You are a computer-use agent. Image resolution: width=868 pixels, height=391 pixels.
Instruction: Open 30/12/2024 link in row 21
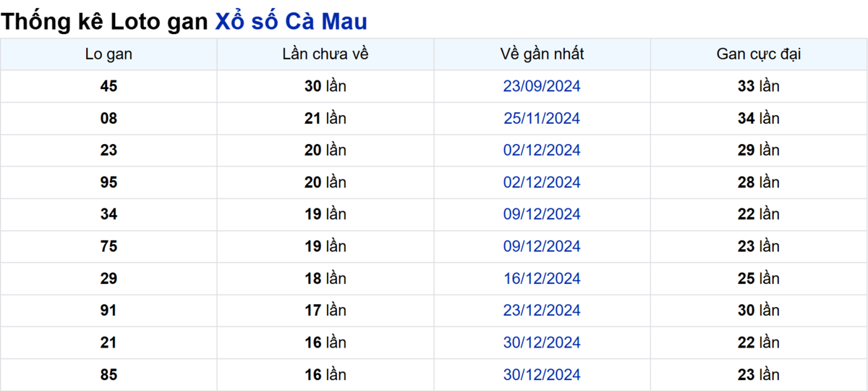542,342
